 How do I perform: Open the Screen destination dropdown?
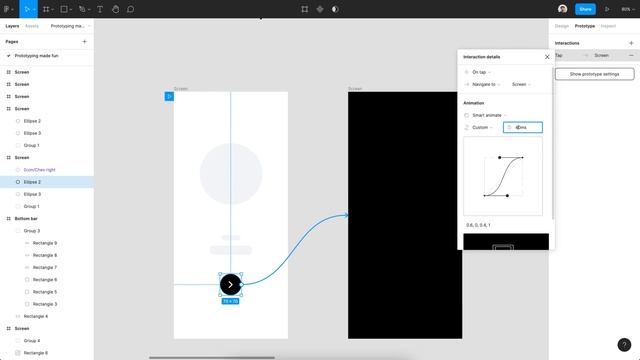click(521, 84)
